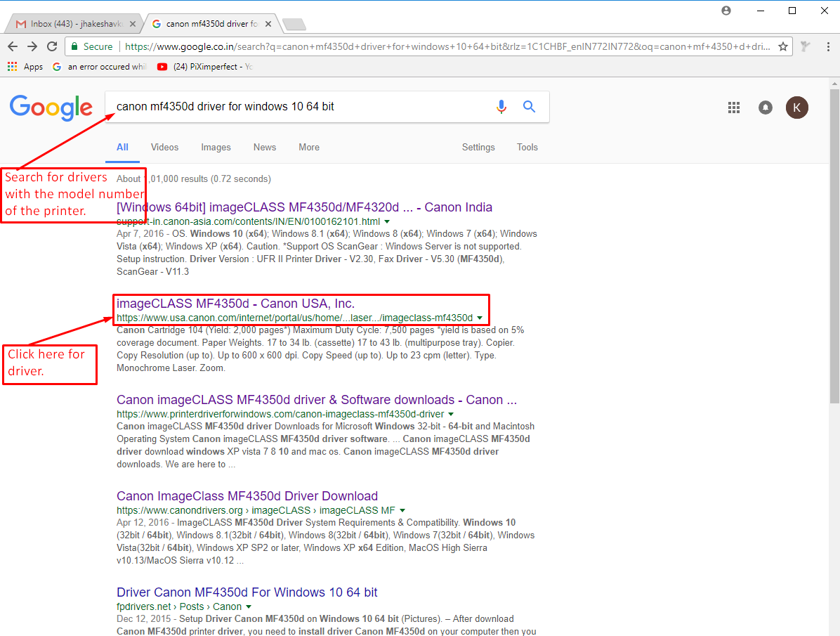The image size is (840, 636).
Task: Open the Chrome three-dot menu
Action: pos(828,46)
